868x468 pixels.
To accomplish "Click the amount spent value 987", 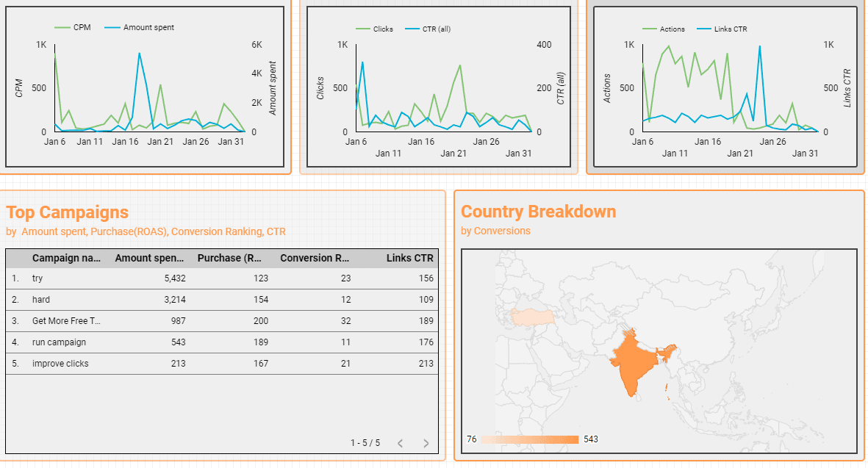I will tap(179, 321).
